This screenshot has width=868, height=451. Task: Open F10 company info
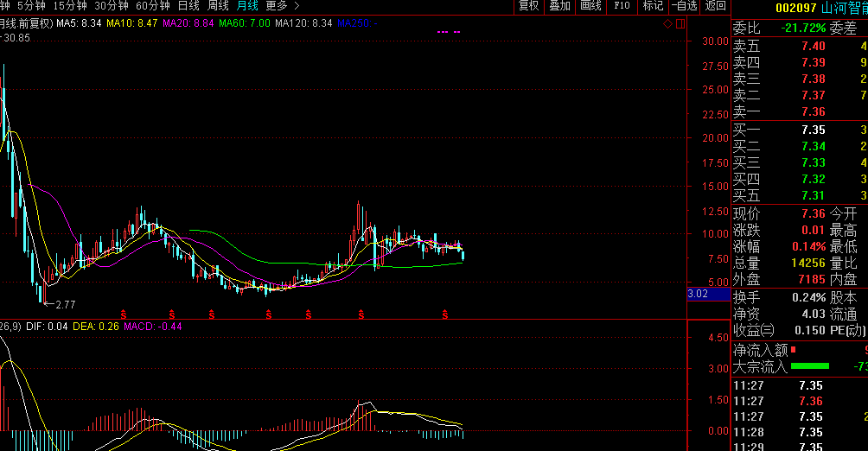622,6
